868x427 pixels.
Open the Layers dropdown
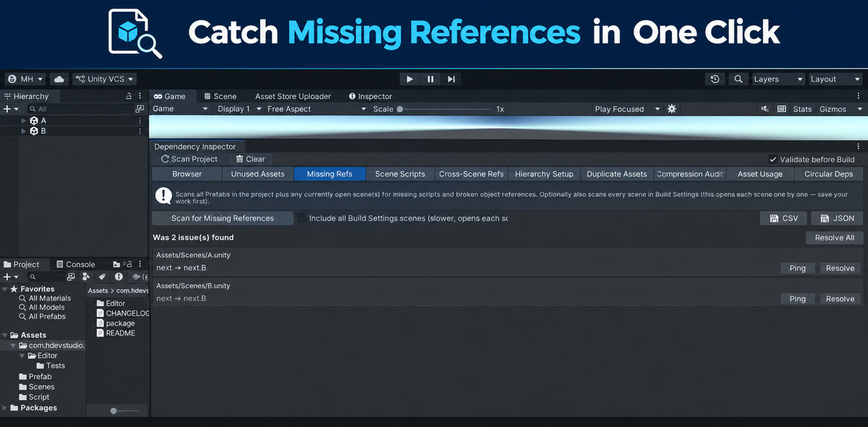(x=778, y=79)
